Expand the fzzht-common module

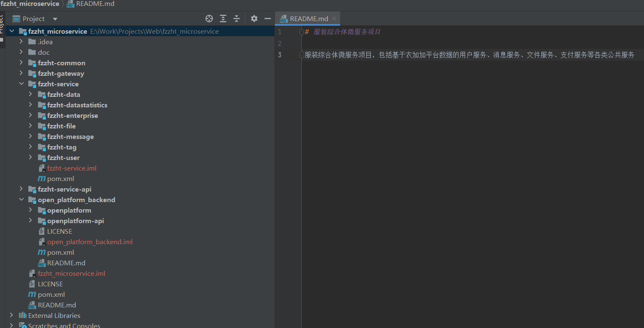tap(21, 63)
